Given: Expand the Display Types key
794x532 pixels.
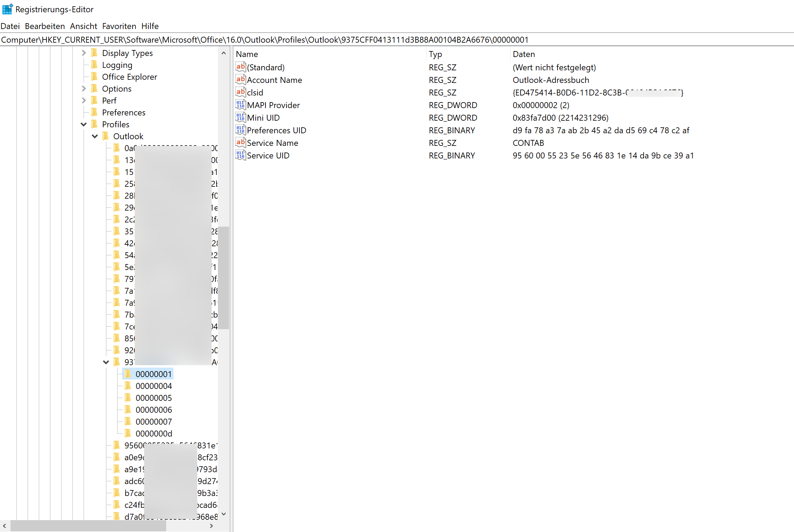Looking at the screenshot, I should 84,53.
